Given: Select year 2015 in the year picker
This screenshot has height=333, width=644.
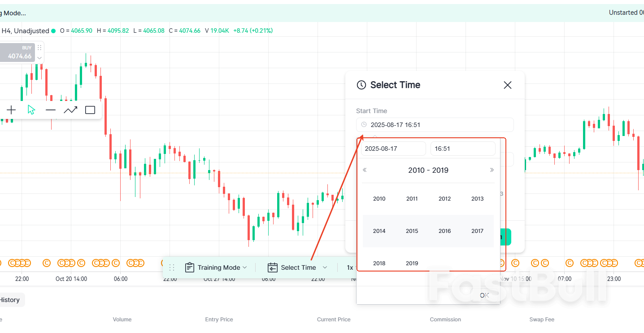Looking at the screenshot, I should 412,231.
